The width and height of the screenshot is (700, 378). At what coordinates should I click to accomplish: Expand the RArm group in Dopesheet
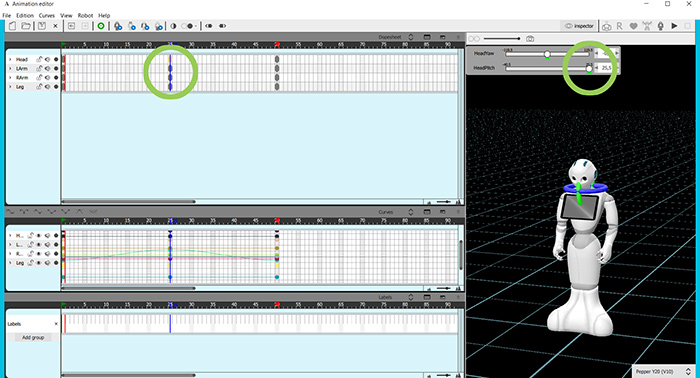pos(10,78)
